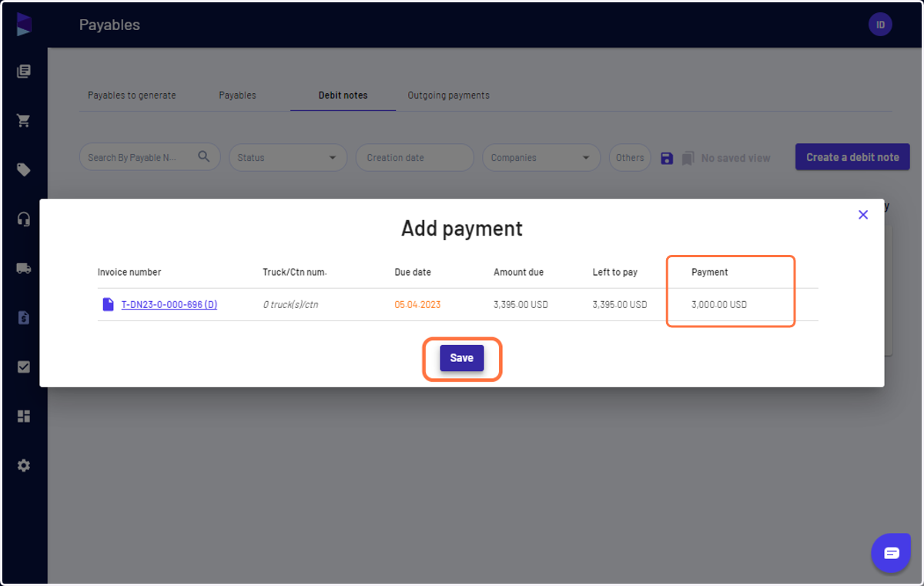The width and height of the screenshot is (924, 586).
Task: Open the shopping cart sidebar icon
Action: [x=24, y=121]
